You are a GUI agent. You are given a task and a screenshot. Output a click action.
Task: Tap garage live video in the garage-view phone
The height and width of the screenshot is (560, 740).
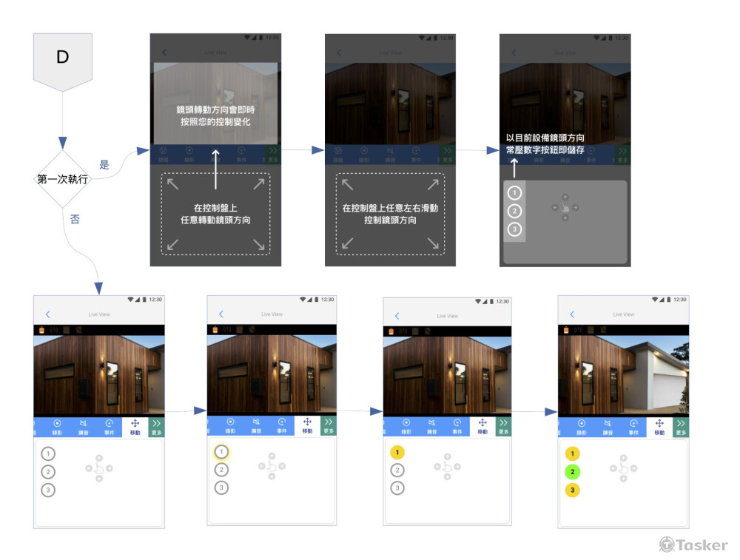(x=623, y=376)
